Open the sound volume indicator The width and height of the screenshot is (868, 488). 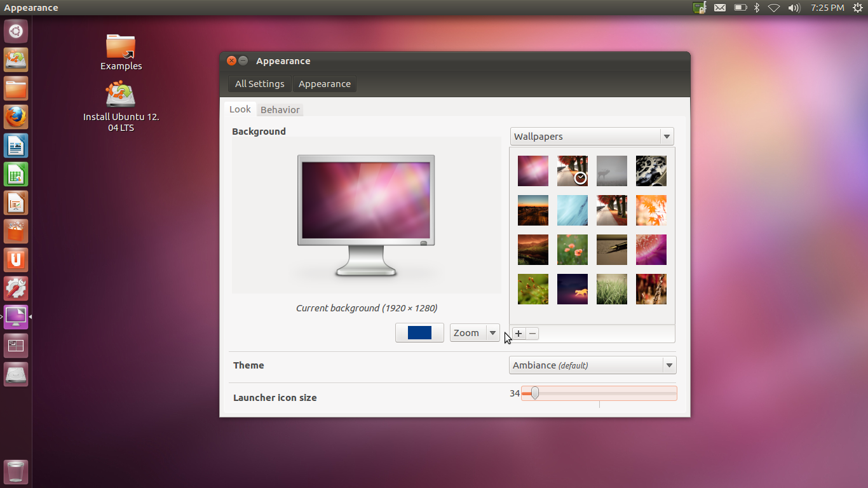pos(794,8)
